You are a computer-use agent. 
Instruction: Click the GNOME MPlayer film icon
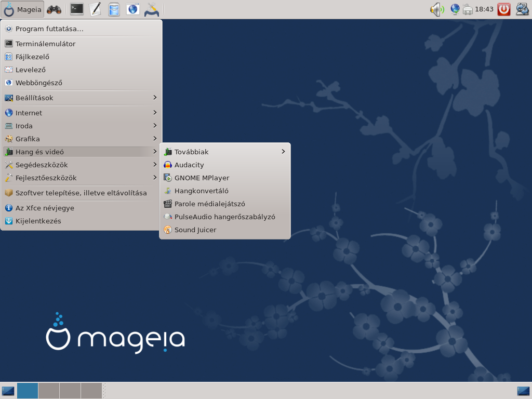[168, 178]
